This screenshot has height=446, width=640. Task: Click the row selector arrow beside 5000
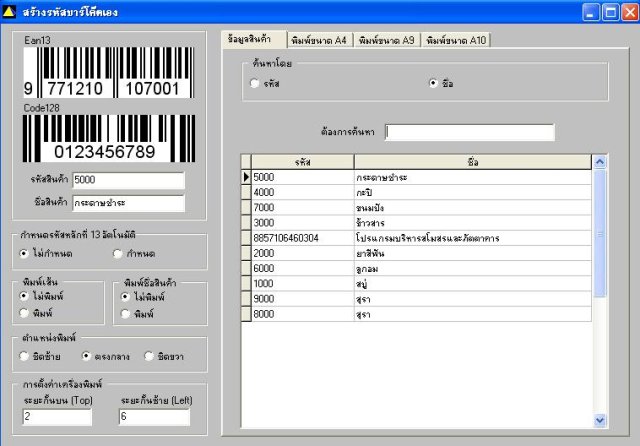246,177
